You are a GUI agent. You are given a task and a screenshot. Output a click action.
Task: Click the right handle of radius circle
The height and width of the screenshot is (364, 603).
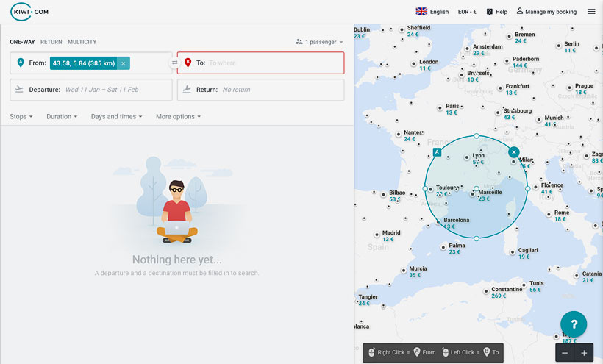[528, 189]
